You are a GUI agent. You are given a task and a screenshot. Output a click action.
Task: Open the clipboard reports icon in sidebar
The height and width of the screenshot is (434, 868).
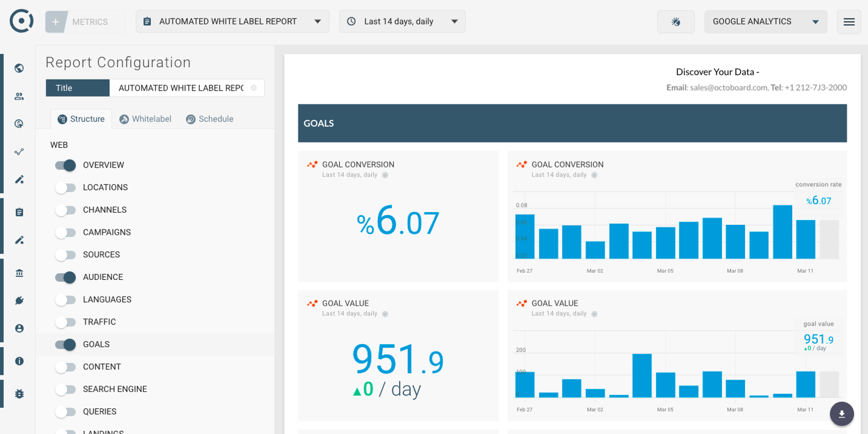click(19, 212)
